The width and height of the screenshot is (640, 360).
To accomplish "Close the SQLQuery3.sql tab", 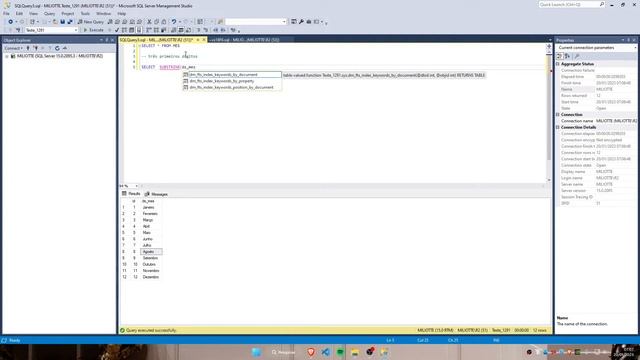I will [x=204, y=40].
